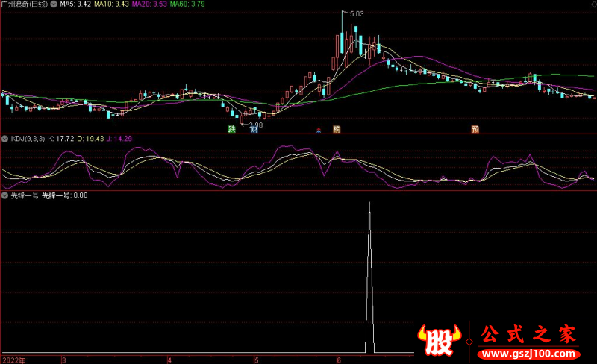Open main chart settings circle beside 广州浪奇

point(53,4)
